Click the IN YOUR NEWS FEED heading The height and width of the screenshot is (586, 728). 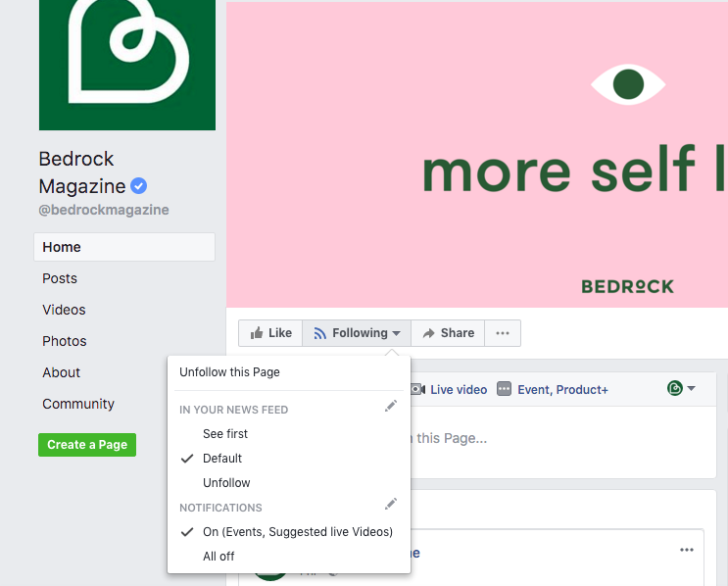click(x=233, y=410)
